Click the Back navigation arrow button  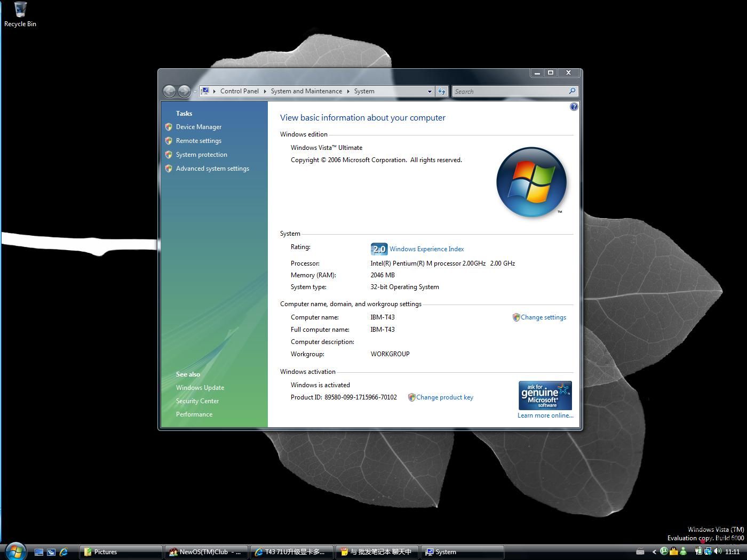click(x=169, y=92)
